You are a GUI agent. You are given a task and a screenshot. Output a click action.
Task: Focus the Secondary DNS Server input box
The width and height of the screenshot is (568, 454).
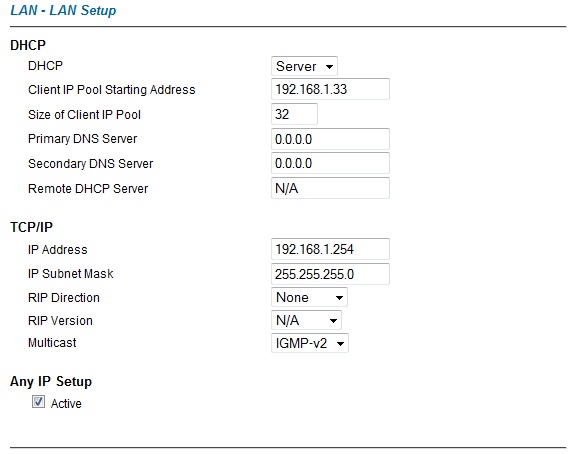point(330,163)
